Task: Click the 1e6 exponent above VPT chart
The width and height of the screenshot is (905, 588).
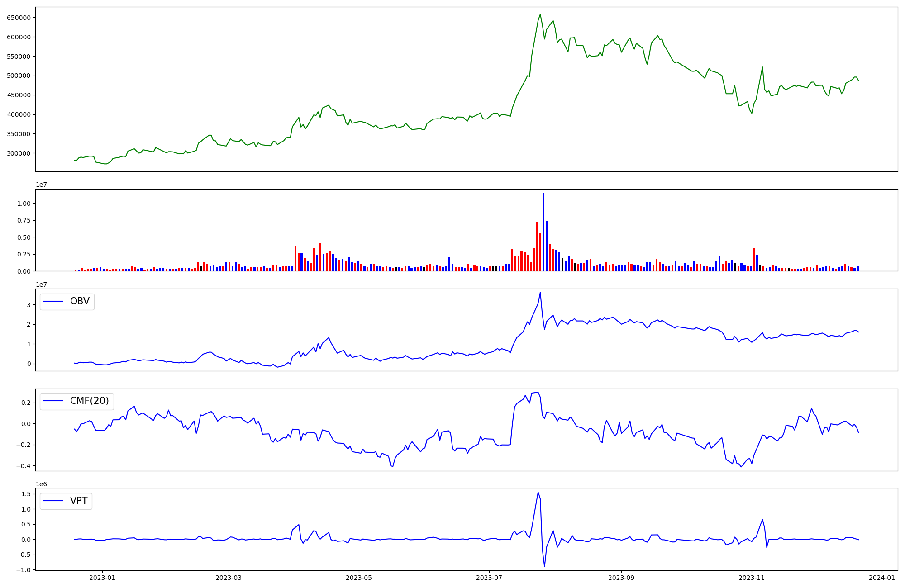Action: (41, 484)
